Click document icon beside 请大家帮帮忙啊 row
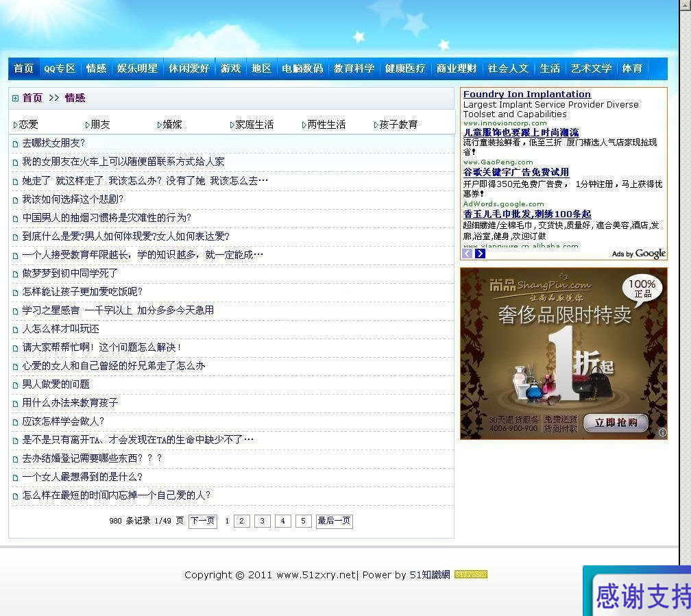Viewport: 691px width, 616px height. [15, 347]
